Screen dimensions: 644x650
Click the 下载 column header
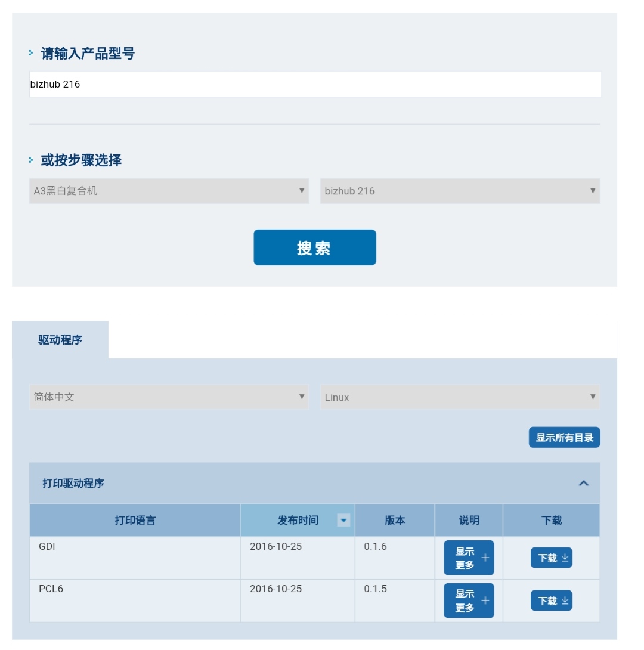point(552,520)
